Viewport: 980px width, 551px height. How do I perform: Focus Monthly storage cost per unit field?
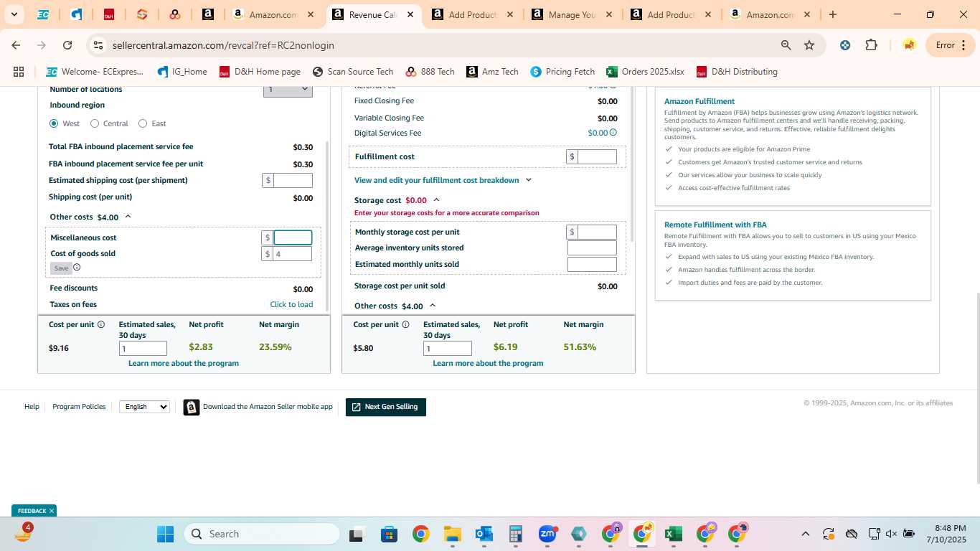[x=597, y=232]
